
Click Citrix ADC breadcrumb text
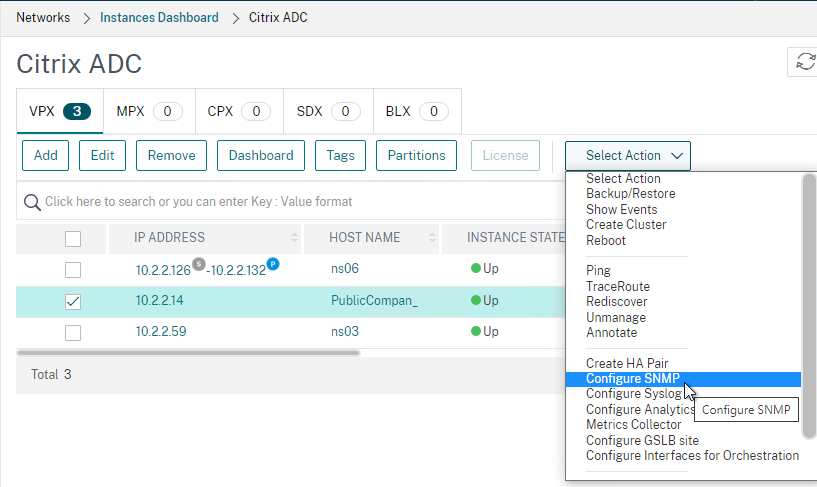pyautogui.click(x=278, y=18)
